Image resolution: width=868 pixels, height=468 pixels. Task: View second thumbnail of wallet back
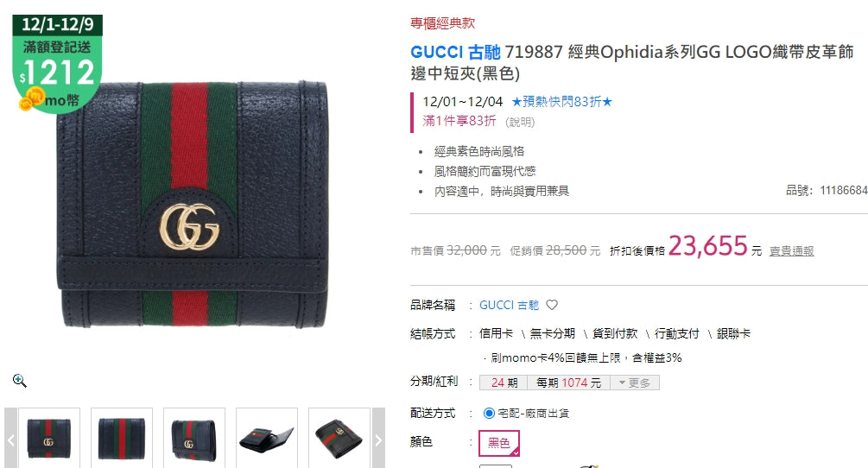pos(122,438)
